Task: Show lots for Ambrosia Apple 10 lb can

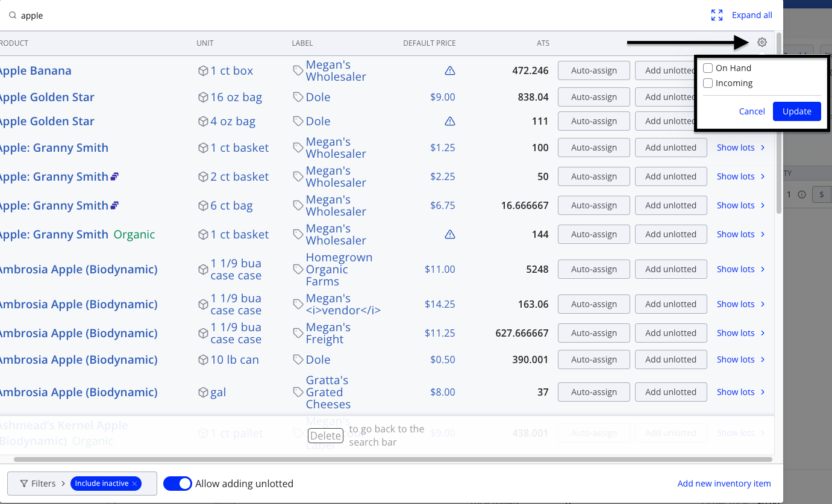Action: coord(740,359)
